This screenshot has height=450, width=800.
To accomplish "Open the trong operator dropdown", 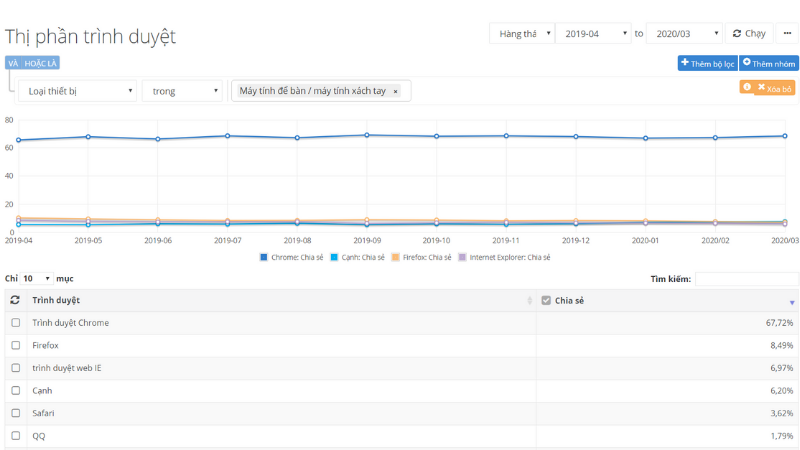I will (182, 91).
